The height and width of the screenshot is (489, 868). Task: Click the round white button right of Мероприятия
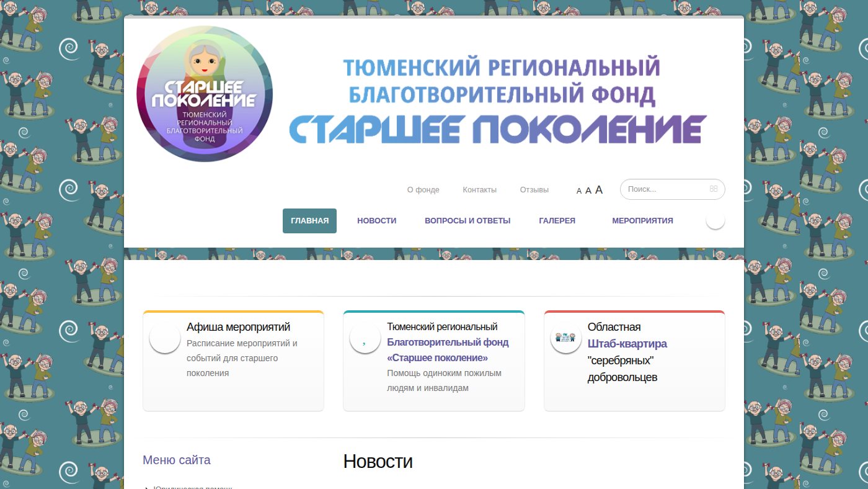click(x=715, y=220)
